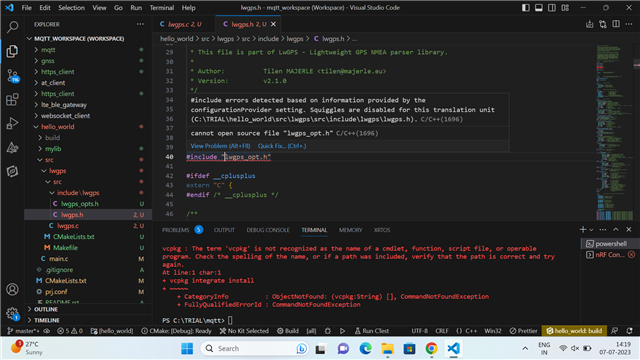
Task: Maximize the panel with up chevron
Action: [616, 230]
